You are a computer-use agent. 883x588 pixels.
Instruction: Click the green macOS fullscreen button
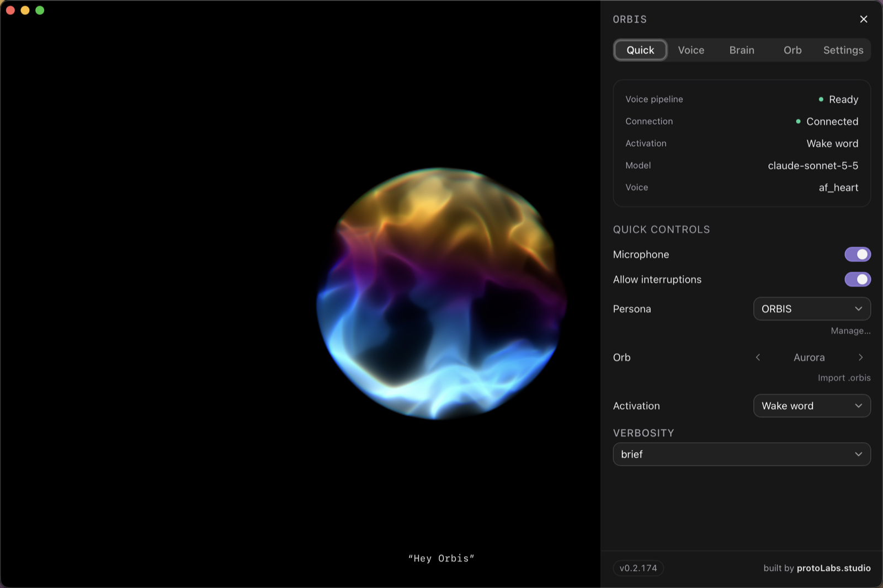40,10
